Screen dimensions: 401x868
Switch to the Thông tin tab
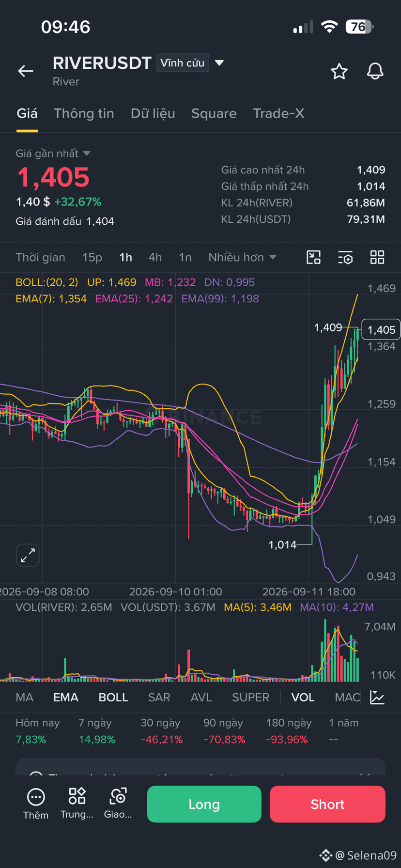pos(84,113)
